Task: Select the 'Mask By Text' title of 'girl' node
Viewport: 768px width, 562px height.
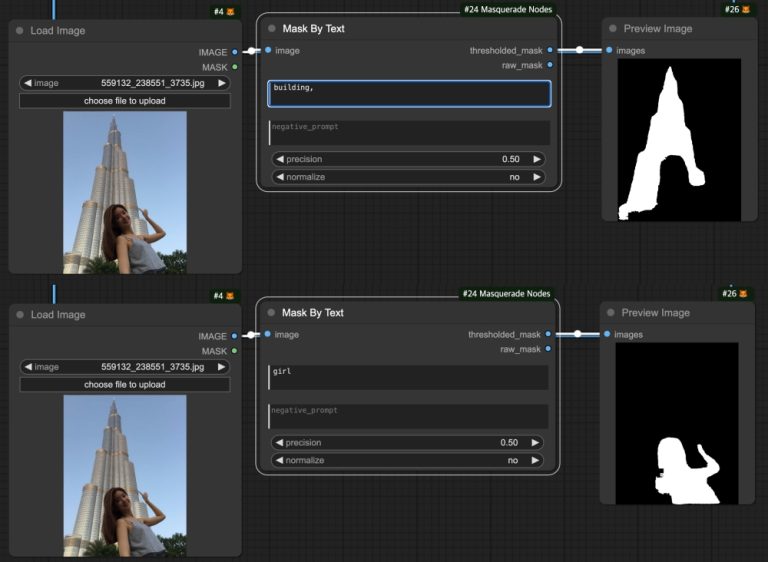Action: click(312, 313)
